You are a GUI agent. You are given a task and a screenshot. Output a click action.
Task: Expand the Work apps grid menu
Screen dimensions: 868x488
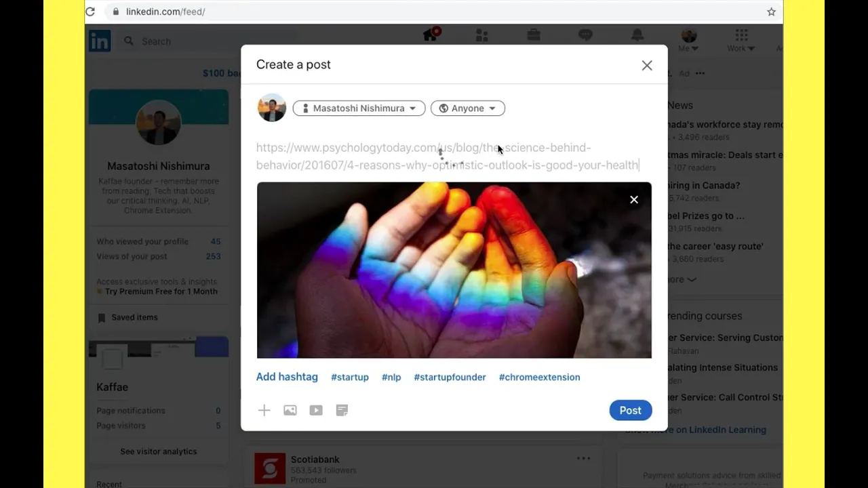[741, 41]
